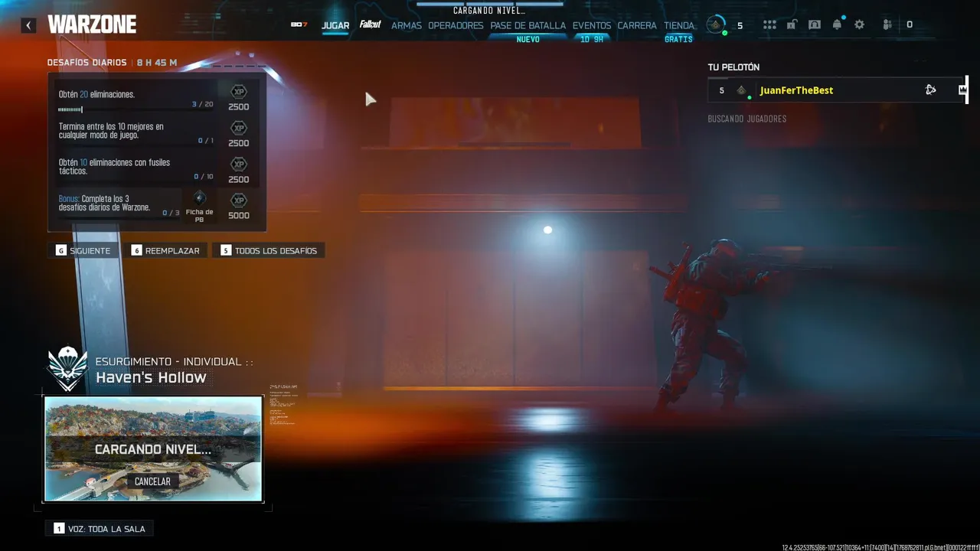The width and height of the screenshot is (980, 551).
Task: Select the JUGAR tab
Action: (x=335, y=25)
